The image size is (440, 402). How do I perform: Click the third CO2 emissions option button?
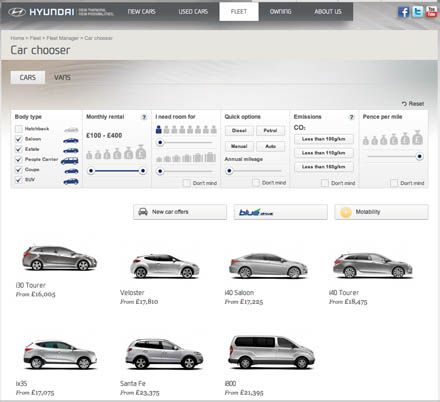(x=324, y=167)
